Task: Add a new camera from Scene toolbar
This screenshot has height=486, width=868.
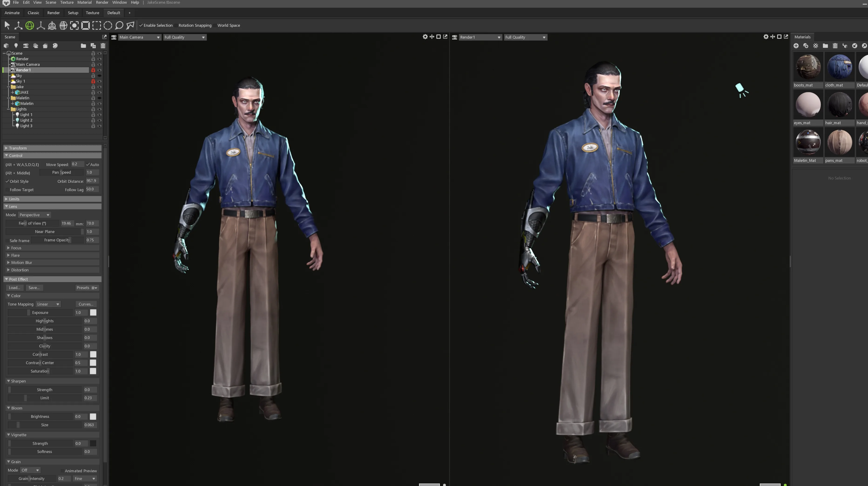Action: pos(26,46)
